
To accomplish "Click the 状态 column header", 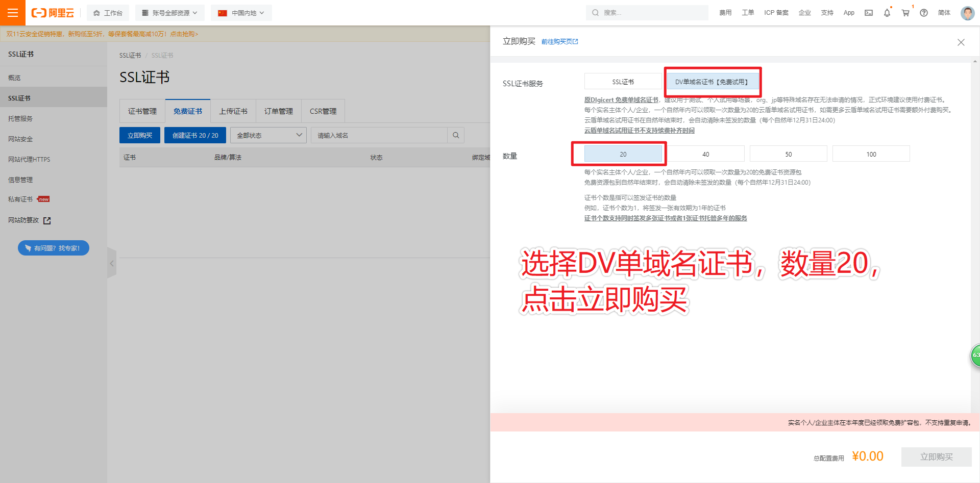I will click(x=376, y=158).
